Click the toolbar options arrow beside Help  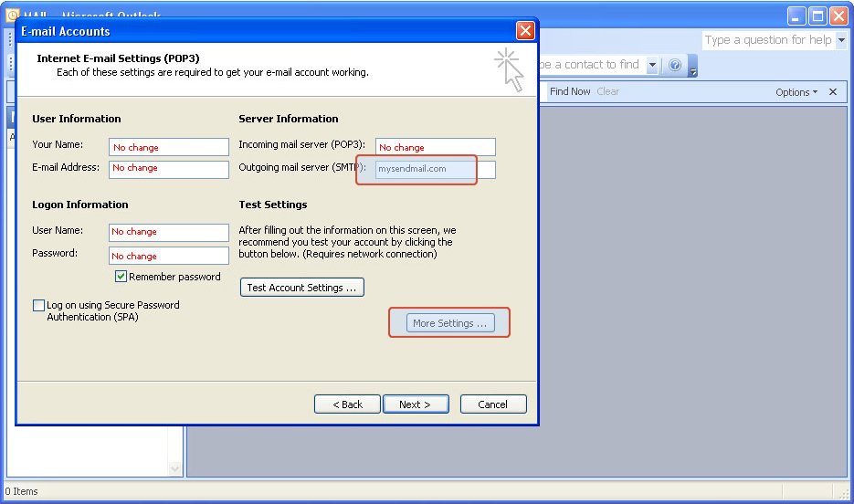693,68
